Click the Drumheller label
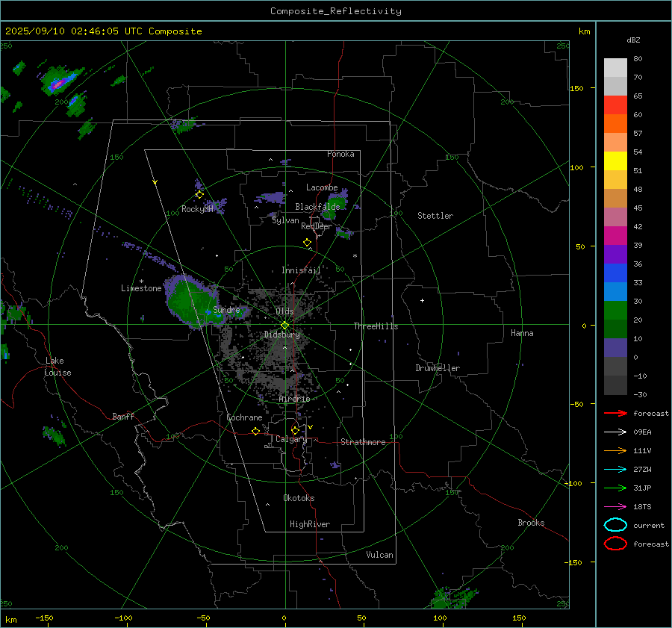 [438, 368]
